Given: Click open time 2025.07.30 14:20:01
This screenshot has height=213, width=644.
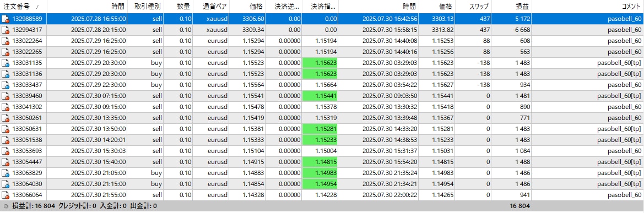Looking at the screenshot, I should [99, 140].
